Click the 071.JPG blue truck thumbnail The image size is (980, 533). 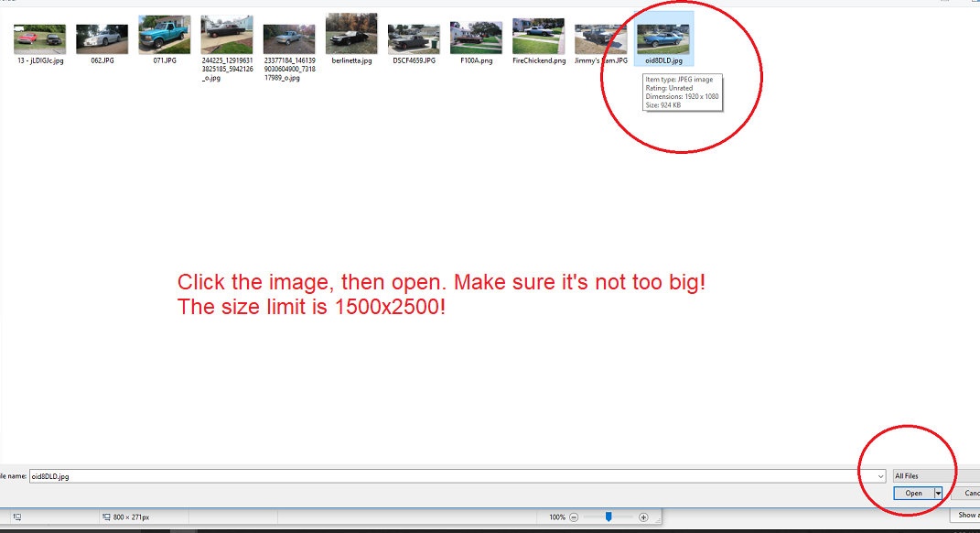coord(164,36)
